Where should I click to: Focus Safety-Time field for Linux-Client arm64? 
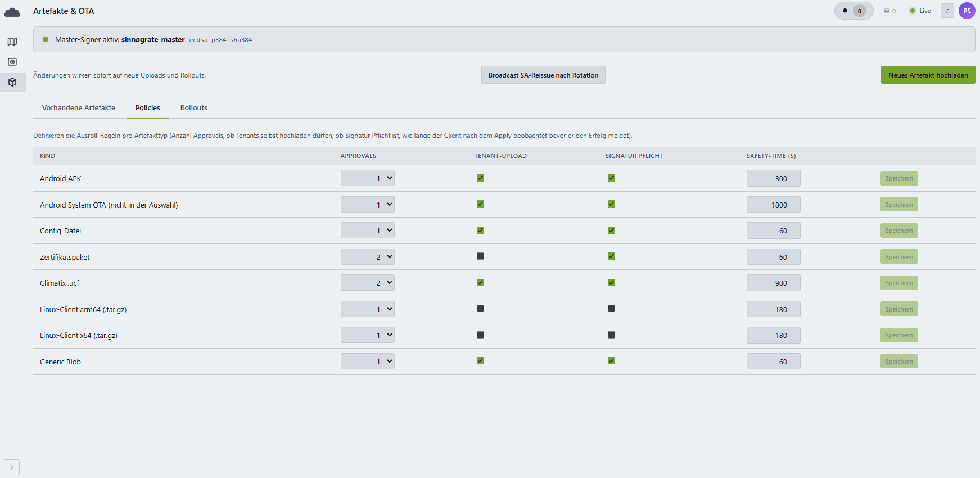tap(774, 309)
